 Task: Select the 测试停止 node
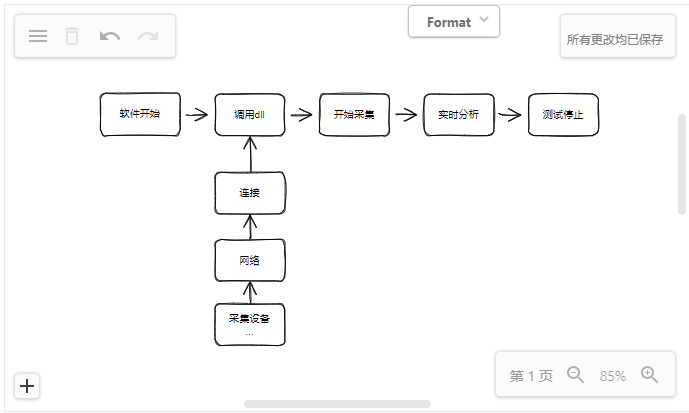563,114
